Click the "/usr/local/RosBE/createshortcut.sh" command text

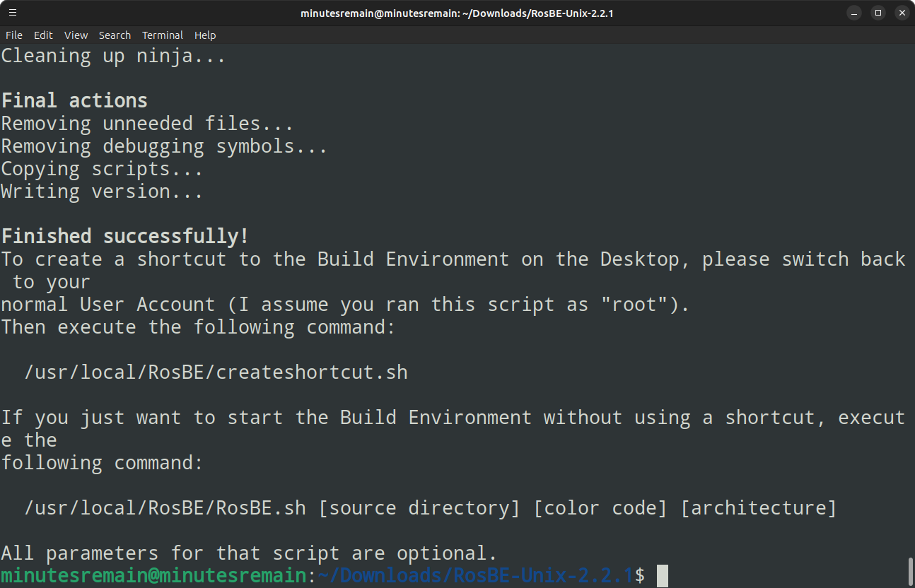coord(216,372)
